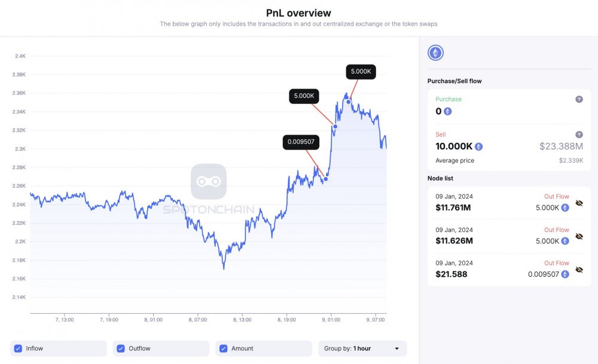The width and height of the screenshot is (598, 364).
Task: Hide the $11.626M out flow node
Action: 579,236
